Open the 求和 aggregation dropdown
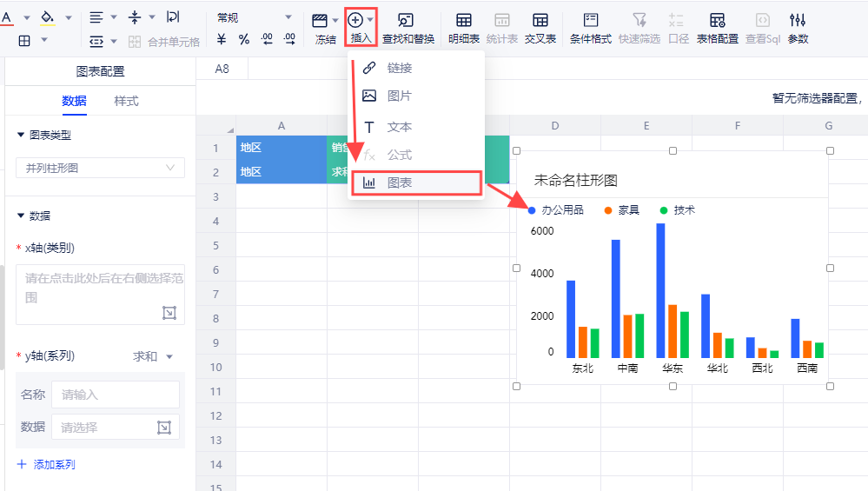 pyautogui.click(x=153, y=356)
